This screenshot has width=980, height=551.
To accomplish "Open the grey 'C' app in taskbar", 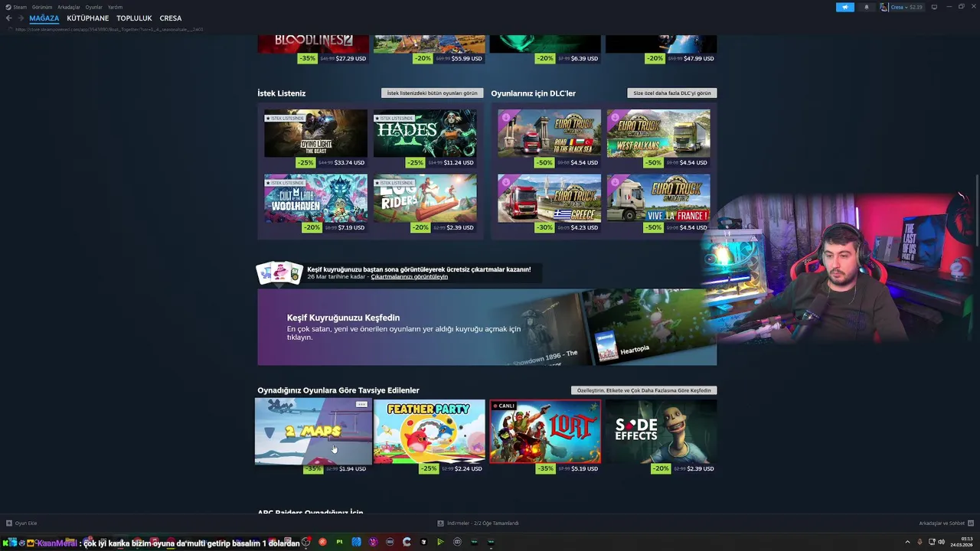I will click(407, 542).
